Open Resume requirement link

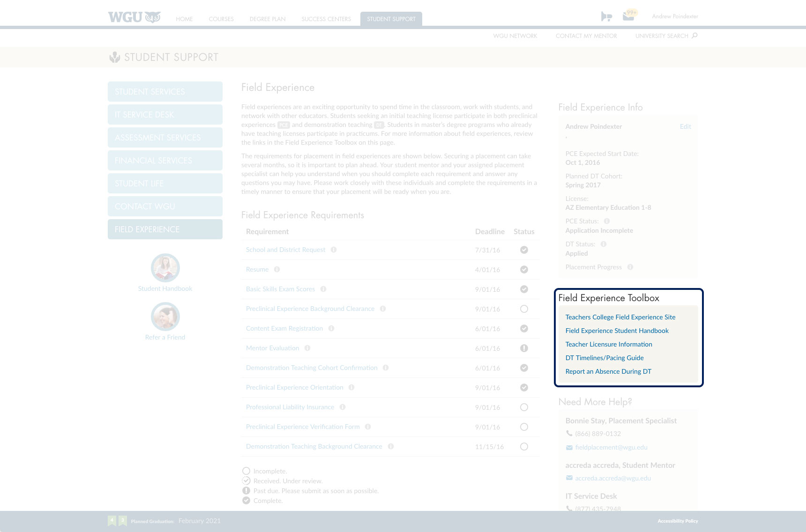tap(257, 269)
